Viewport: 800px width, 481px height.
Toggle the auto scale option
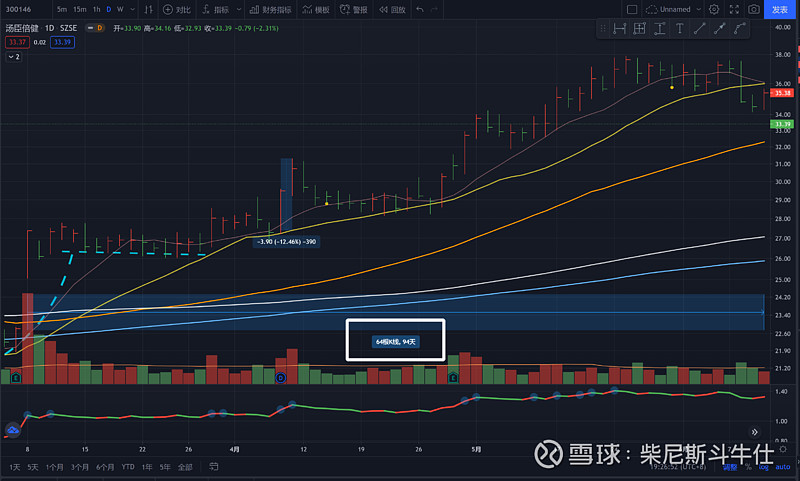pos(783,467)
